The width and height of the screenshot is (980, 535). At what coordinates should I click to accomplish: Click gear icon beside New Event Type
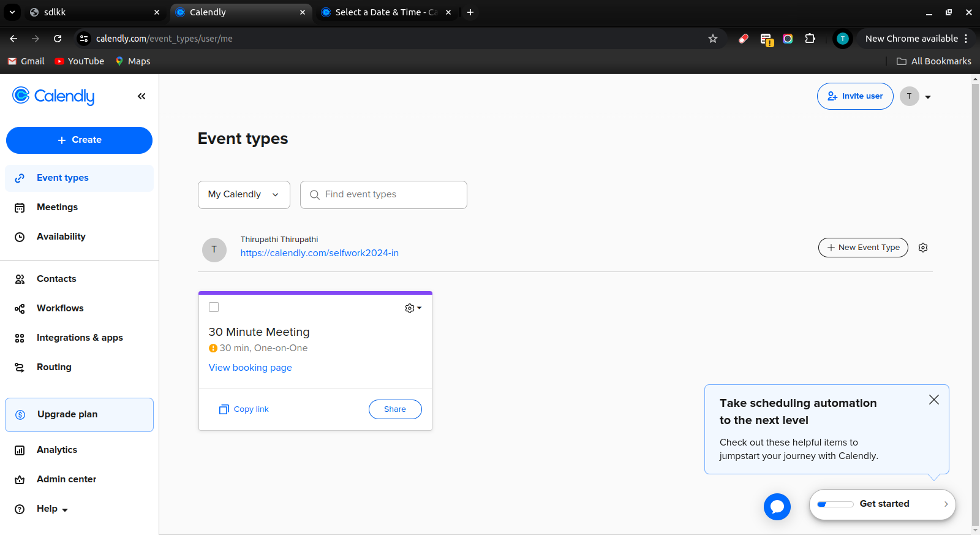tap(923, 248)
